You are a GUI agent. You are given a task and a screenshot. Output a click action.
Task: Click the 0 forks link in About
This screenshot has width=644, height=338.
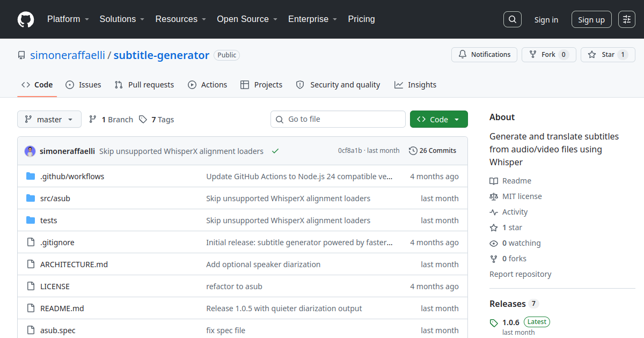coord(508,259)
